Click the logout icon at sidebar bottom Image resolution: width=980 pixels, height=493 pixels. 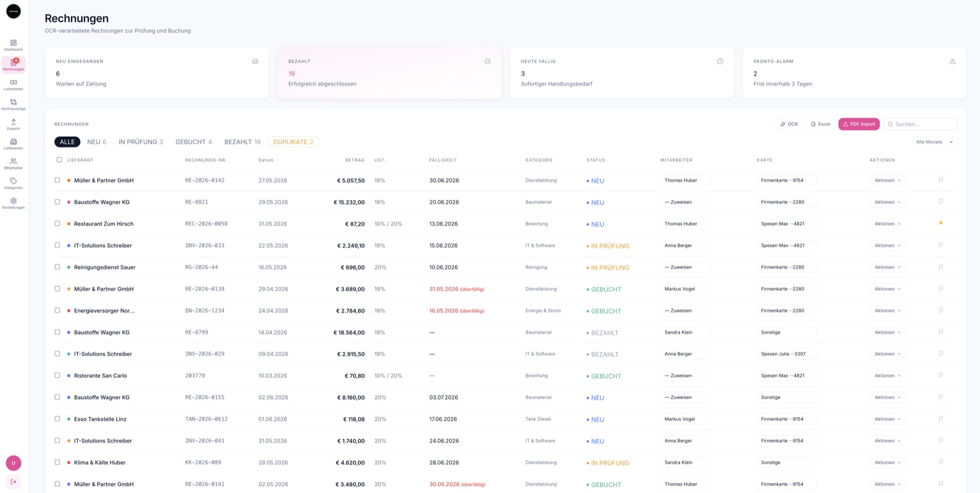[14, 482]
